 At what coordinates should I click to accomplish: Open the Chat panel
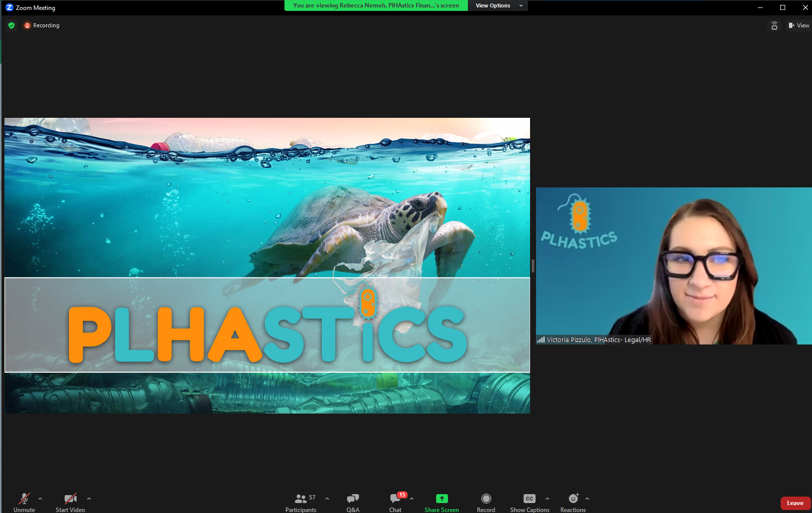pyautogui.click(x=396, y=502)
